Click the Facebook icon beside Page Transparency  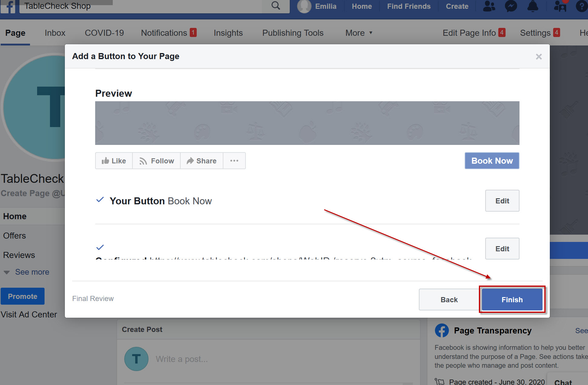click(x=442, y=330)
